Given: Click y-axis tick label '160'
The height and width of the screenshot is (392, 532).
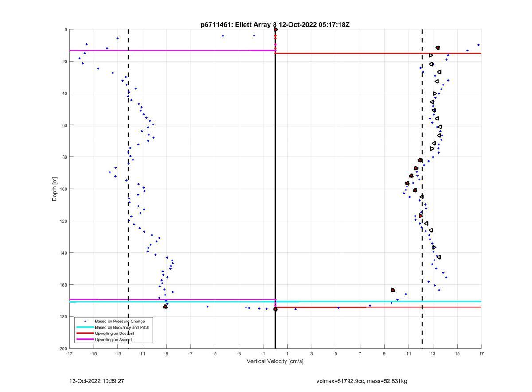Looking at the screenshot, I should point(63,285).
